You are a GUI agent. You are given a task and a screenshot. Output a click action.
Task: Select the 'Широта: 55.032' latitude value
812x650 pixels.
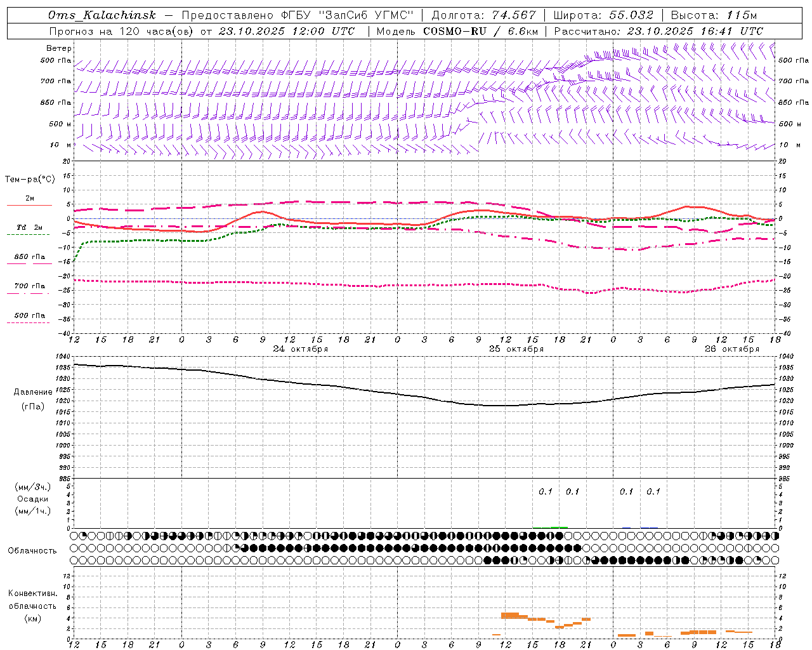point(603,15)
